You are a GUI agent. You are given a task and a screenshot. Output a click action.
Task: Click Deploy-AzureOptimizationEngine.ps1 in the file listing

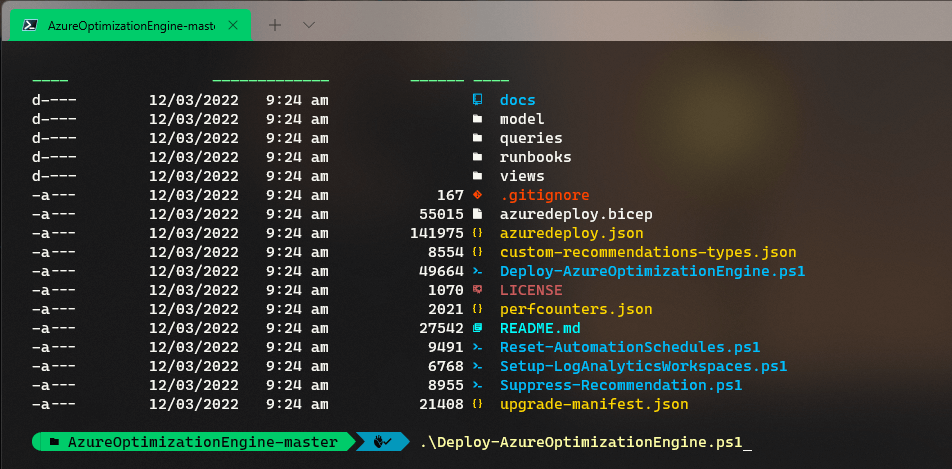pos(653,271)
